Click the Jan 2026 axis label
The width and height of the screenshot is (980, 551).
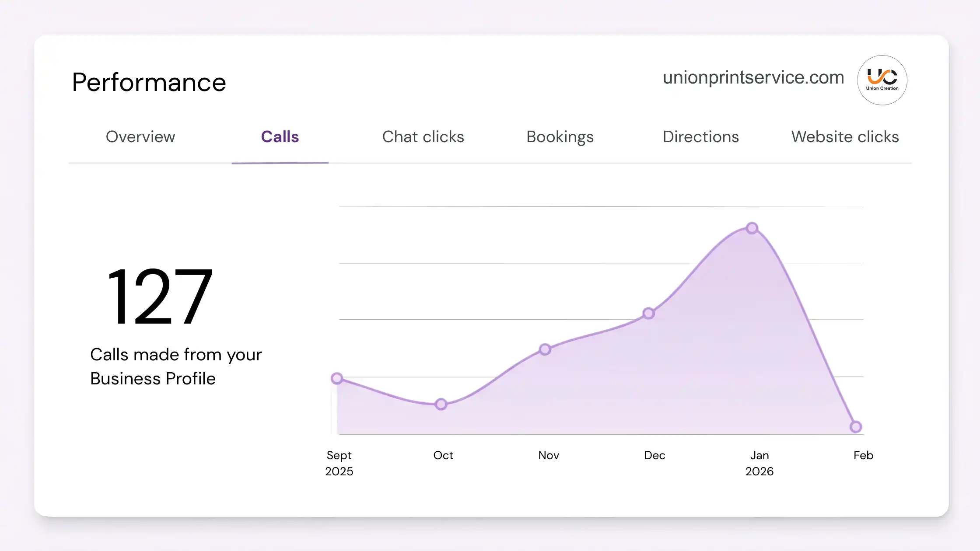(759, 463)
